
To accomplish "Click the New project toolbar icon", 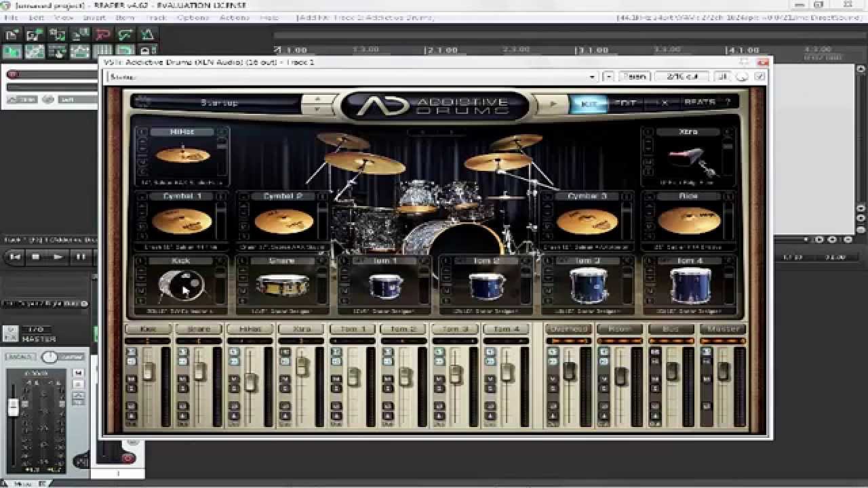I will click(12, 35).
